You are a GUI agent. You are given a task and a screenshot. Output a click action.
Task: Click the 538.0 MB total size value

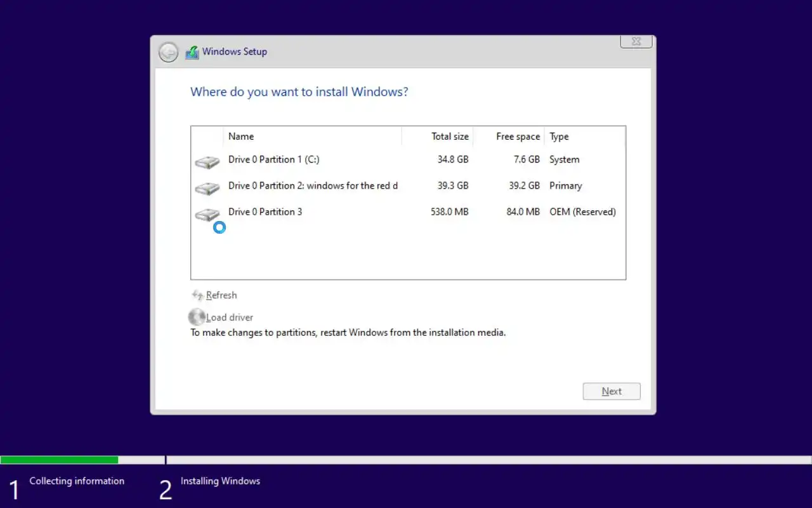coord(449,212)
